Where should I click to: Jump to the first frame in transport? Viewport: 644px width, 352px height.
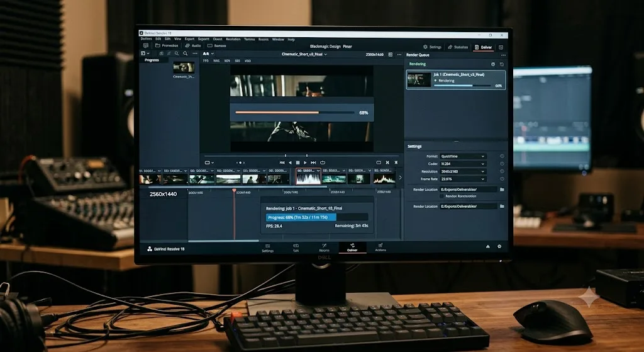[282, 163]
